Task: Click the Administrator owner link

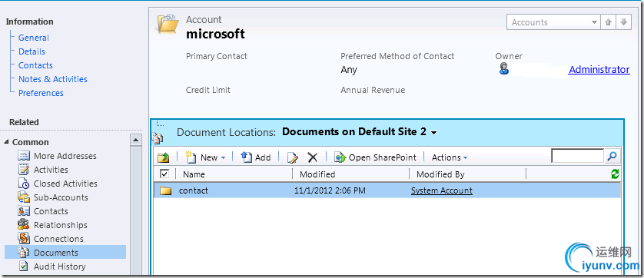Action: (x=599, y=70)
